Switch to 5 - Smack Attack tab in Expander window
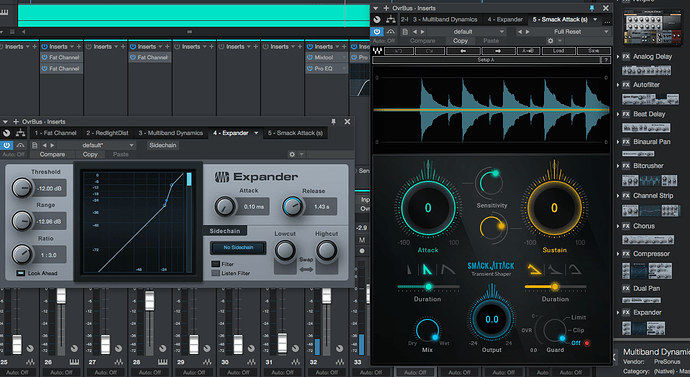Viewport: 690px width, 377px height. pos(295,133)
